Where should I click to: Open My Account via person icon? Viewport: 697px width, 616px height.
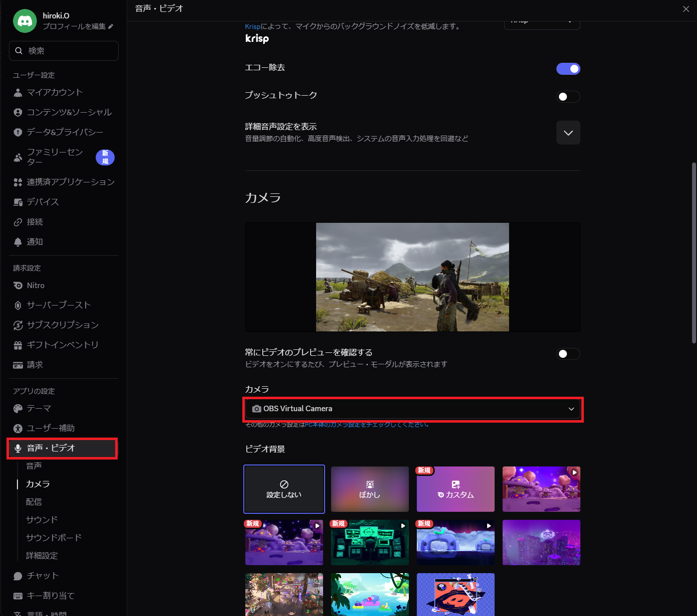tap(18, 93)
